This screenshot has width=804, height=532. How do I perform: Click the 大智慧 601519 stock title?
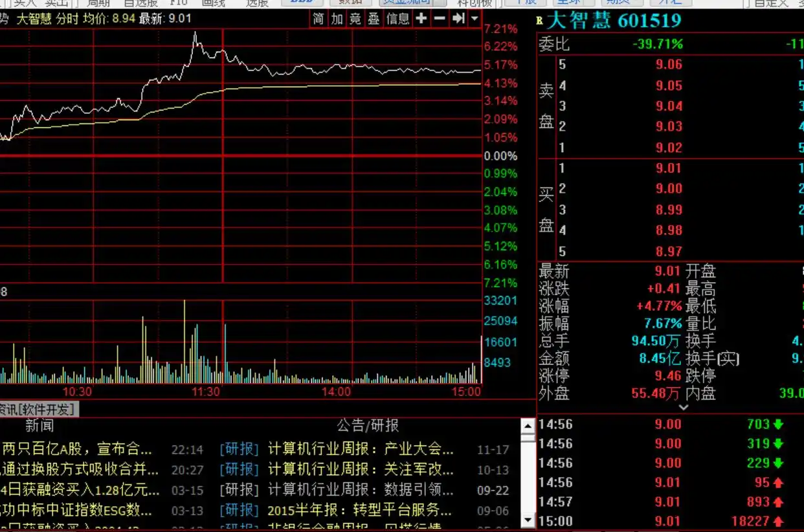(614, 20)
